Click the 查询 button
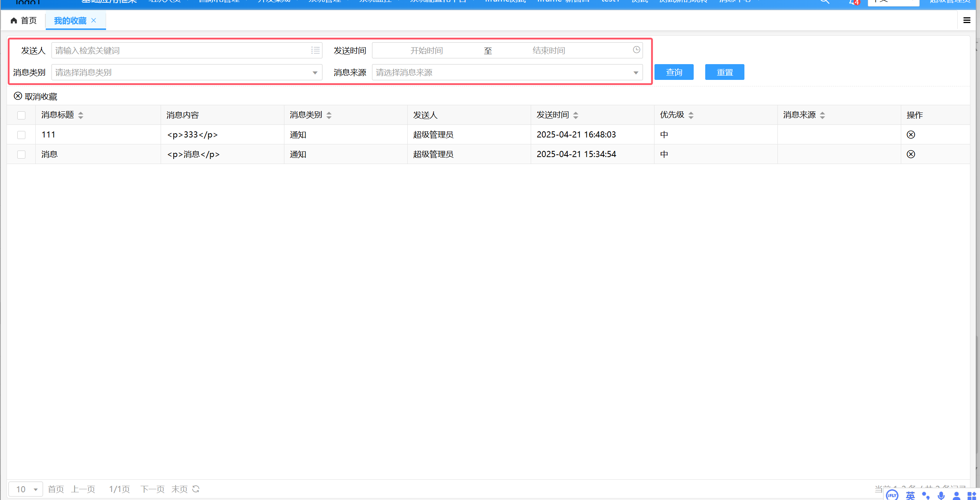The height and width of the screenshot is (500, 980). click(674, 72)
